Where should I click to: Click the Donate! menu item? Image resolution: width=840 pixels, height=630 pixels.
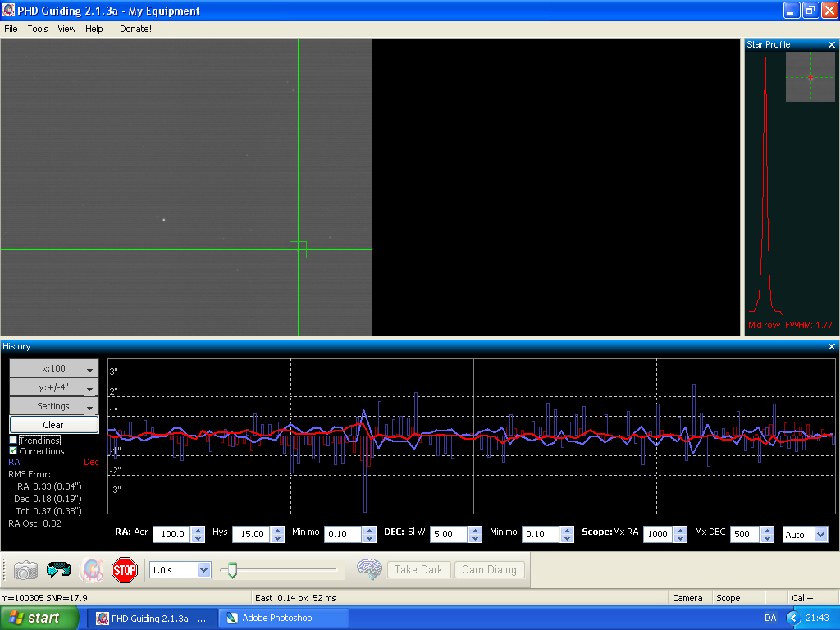[x=135, y=29]
